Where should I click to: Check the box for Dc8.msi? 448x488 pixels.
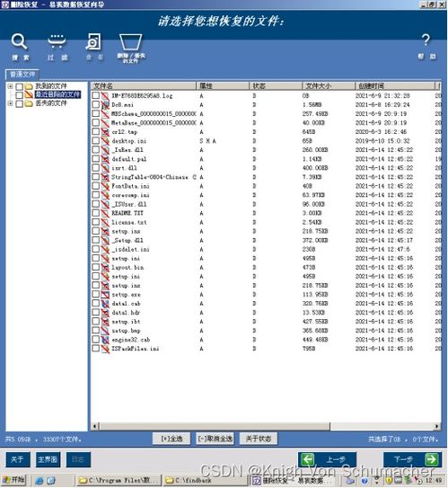click(96, 104)
